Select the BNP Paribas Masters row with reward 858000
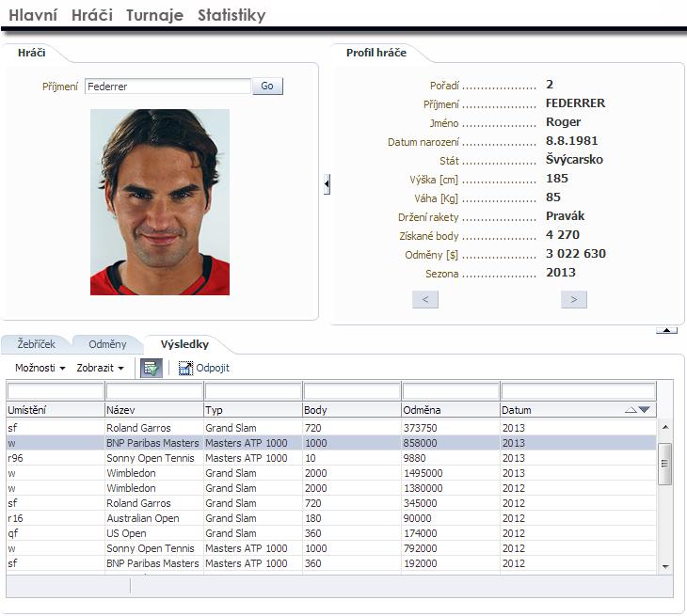This screenshot has width=687, height=616. pos(331,443)
